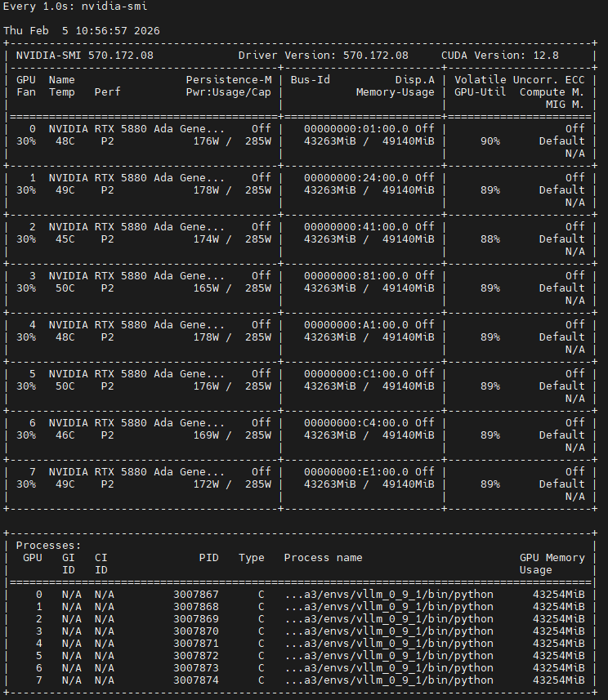The width and height of the screenshot is (608, 700).
Task: Select bus id 00000000:E1:00.0
Action: [356, 472]
